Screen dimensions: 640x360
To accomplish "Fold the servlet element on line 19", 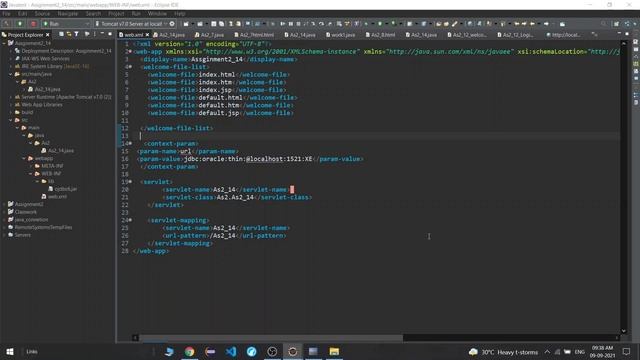I will (130, 182).
